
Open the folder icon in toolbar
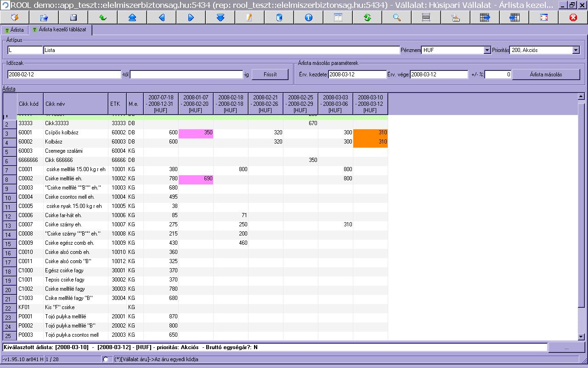pyautogui.click(x=44, y=17)
